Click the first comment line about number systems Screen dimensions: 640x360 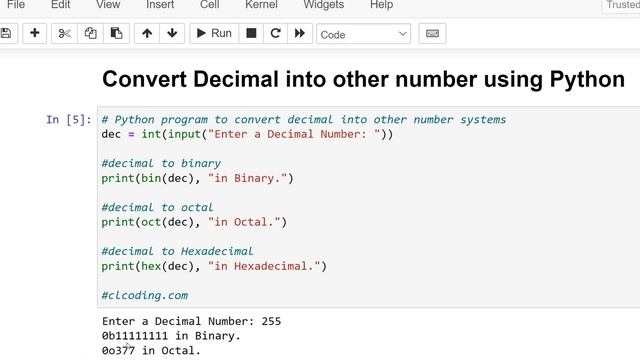coord(304,120)
